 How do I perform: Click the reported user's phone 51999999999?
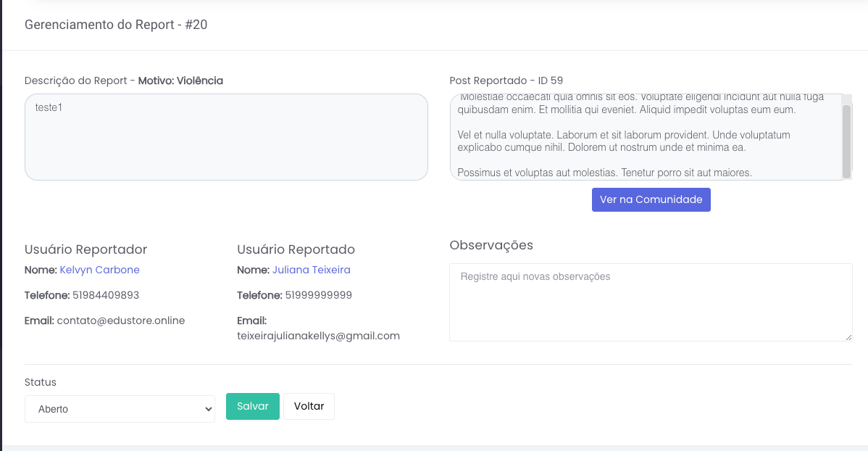click(x=318, y=295)
